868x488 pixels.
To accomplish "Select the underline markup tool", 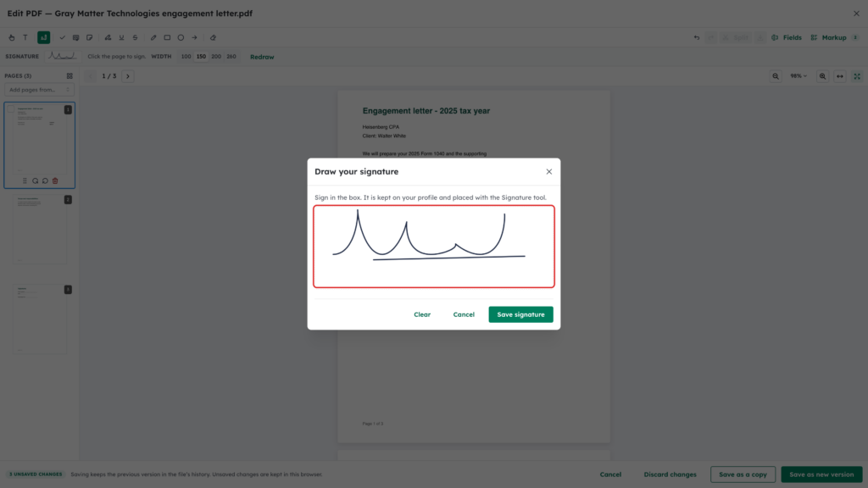I will click(x=122, y=37).
